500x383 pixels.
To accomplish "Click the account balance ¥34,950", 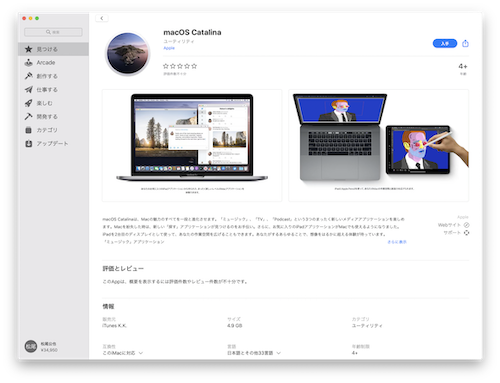I will click(49, 350).
